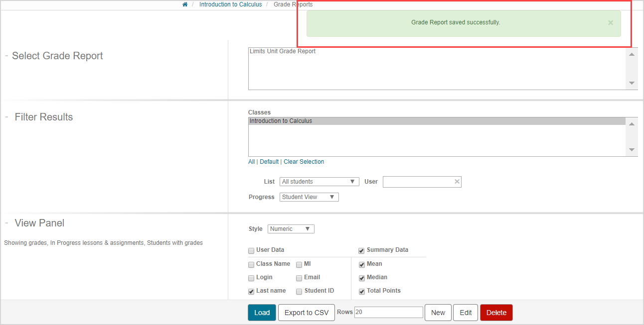Enable the User Data checkbox

point(251,251)
